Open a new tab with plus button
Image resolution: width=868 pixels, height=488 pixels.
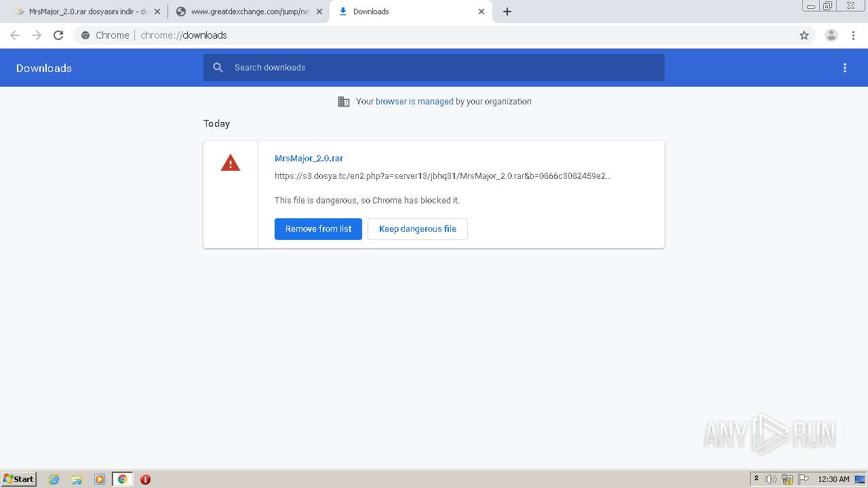507,12
